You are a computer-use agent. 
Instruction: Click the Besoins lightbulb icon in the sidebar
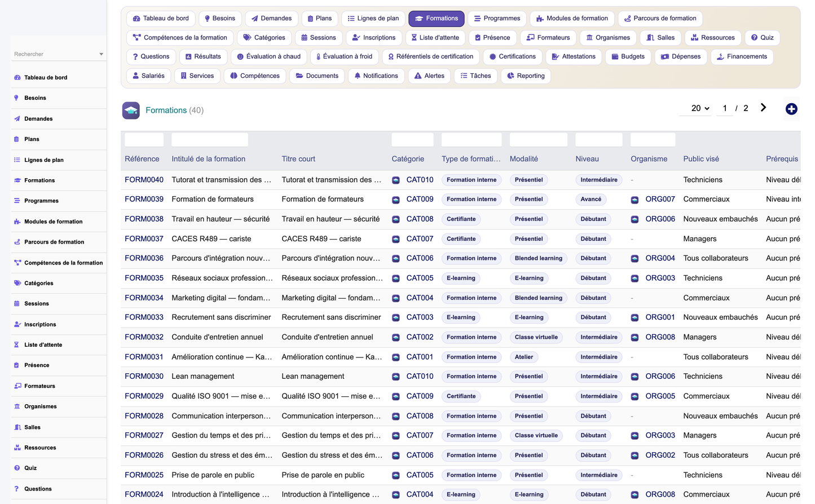[x=17, y=98]
